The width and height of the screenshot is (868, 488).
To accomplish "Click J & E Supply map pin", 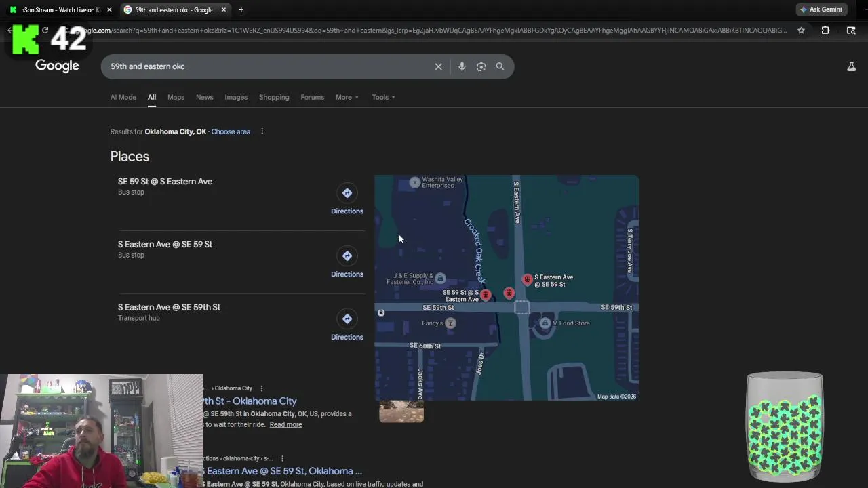I will (x=440, y=279).
